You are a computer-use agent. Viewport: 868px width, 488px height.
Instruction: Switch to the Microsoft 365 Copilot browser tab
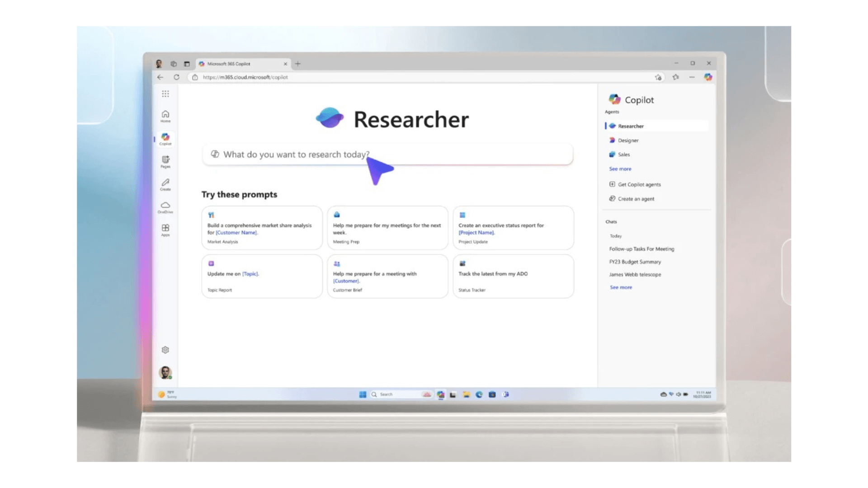230,64
